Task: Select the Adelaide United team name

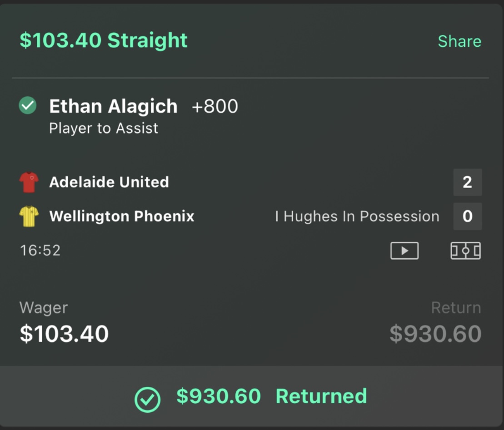Action: [109, 182]
